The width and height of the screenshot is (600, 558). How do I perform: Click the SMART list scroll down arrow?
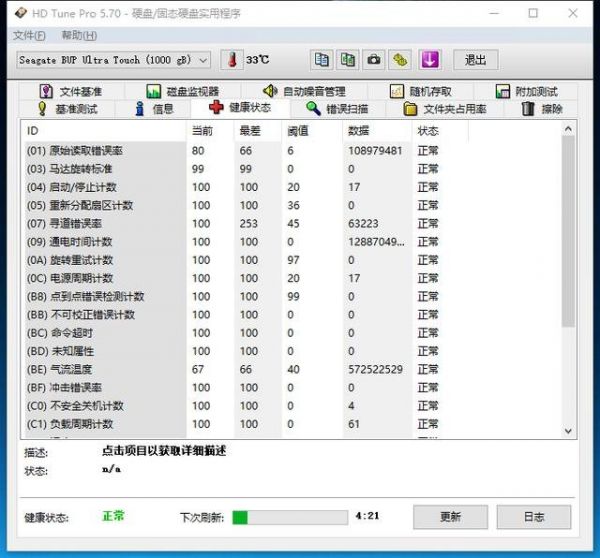568,431
